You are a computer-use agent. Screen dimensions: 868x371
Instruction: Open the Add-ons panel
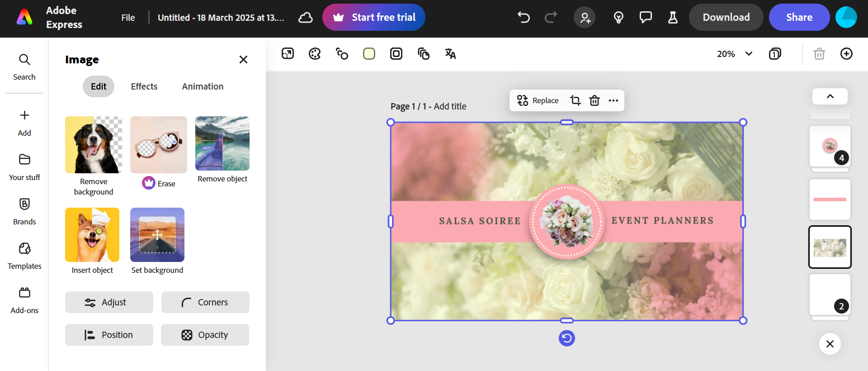(24, 300)
